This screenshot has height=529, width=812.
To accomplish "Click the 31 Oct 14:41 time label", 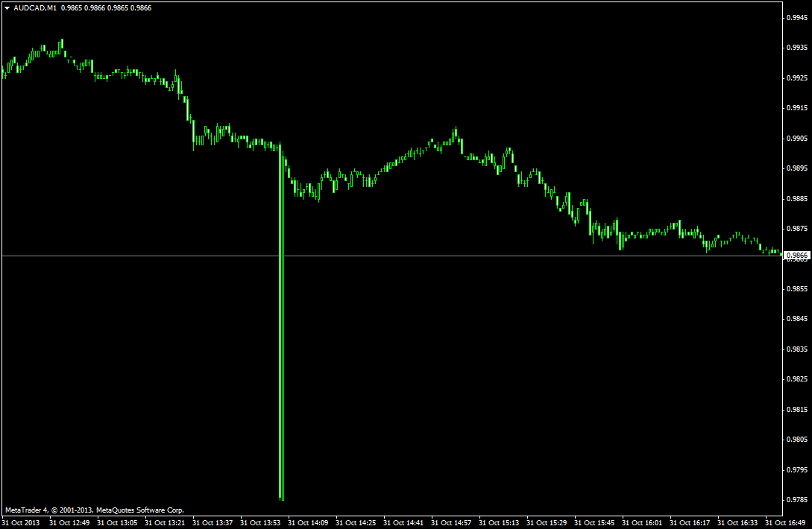I will point(403,523).
